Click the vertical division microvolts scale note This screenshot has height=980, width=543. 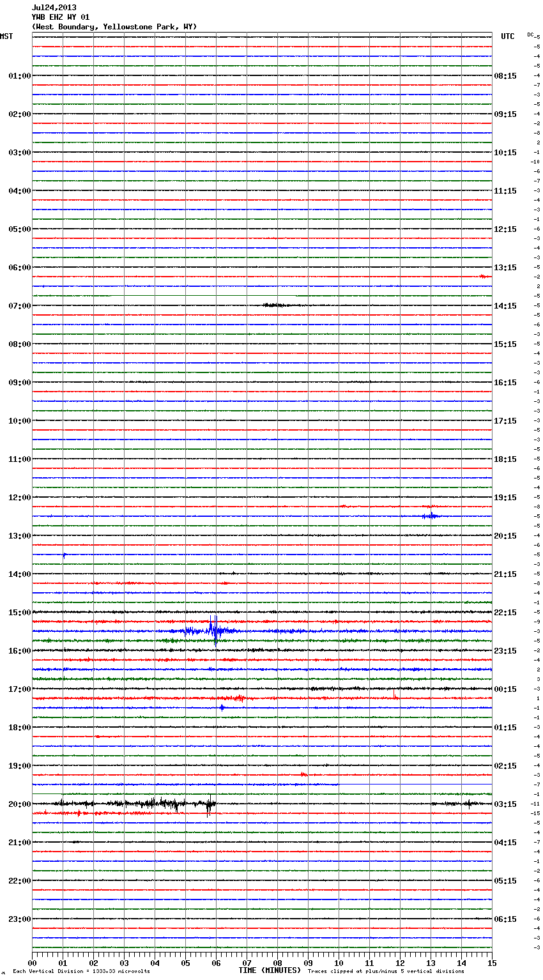(x=81, y=971)
